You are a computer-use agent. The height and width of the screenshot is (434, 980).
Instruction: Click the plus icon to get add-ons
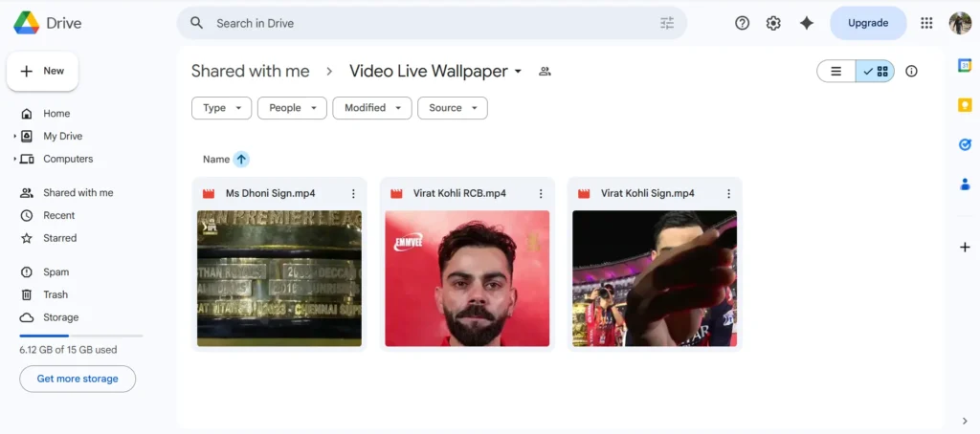point(965,248)
